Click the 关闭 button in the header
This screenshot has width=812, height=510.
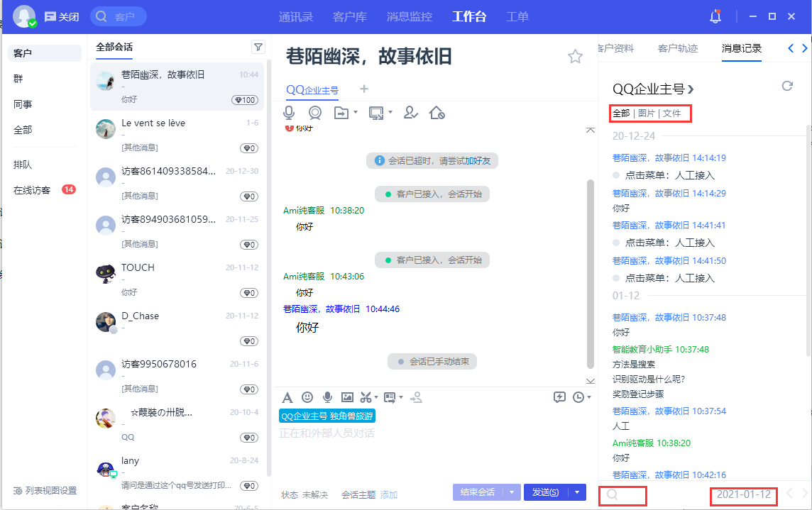coord(62,17)
